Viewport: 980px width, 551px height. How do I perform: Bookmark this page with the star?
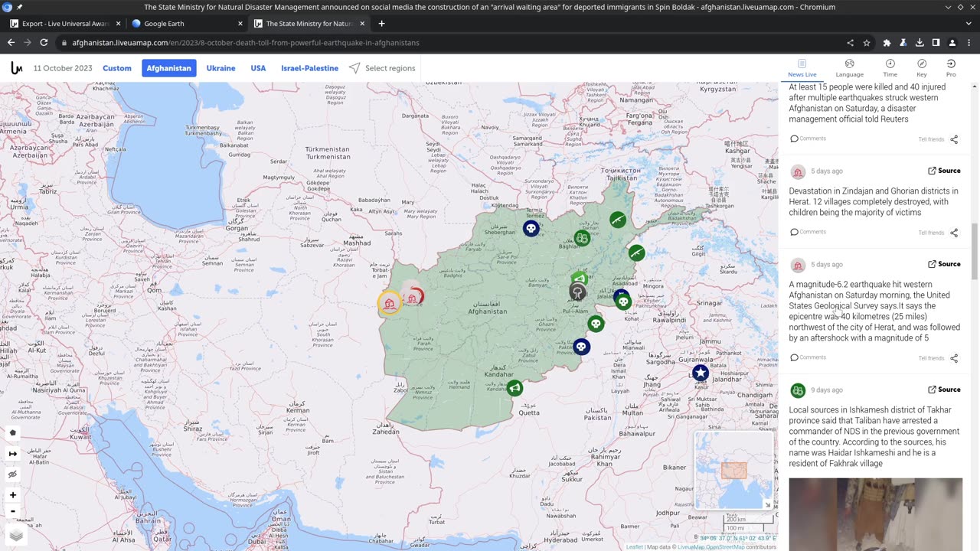tap(867, 43)
